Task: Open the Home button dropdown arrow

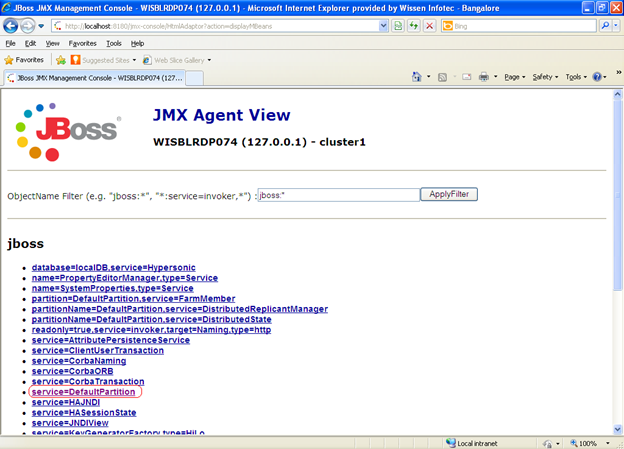Action: [x=429, y=77]
